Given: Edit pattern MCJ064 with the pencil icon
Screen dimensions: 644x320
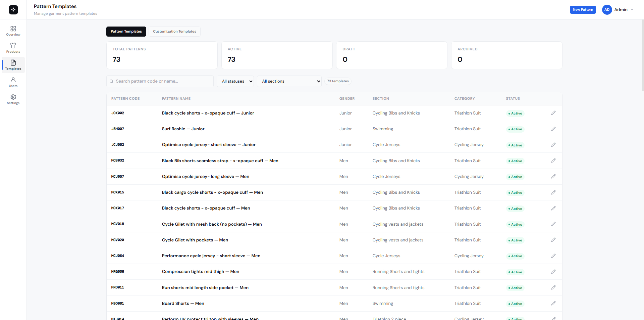Looking at the screenshot, I should tap(553, 256).
